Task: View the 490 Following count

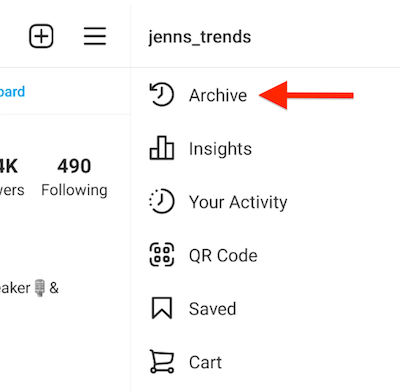Action: (x=74, y=166)
